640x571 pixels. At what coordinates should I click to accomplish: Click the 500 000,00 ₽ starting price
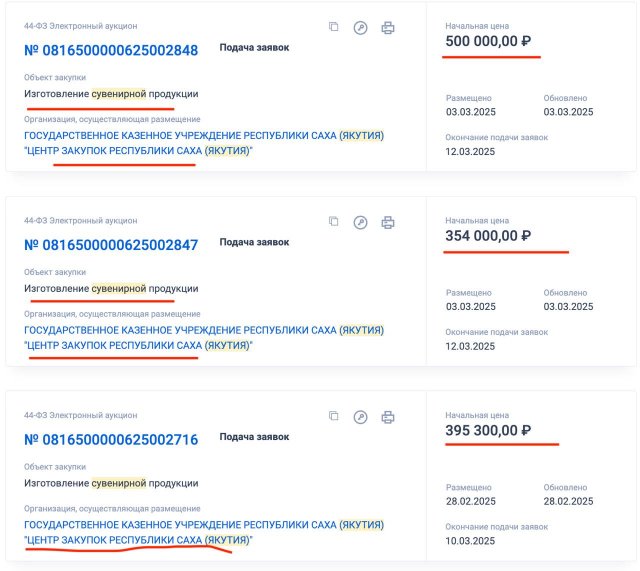(x=488, y=41)
